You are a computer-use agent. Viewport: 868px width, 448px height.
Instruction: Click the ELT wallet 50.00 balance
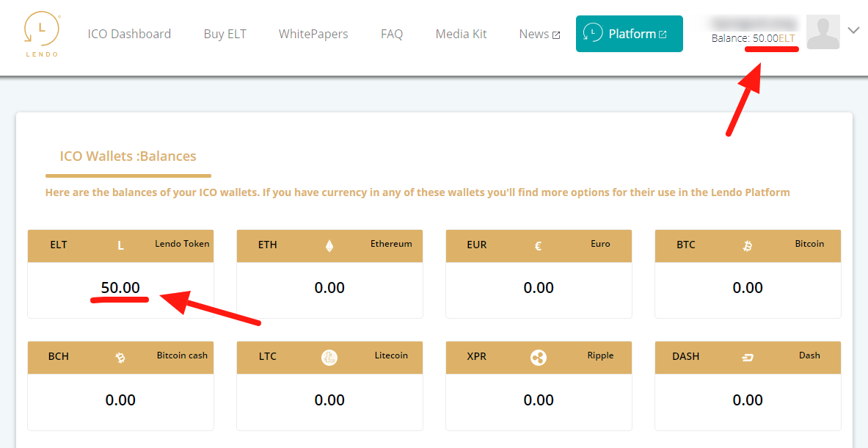coord(120,287)
